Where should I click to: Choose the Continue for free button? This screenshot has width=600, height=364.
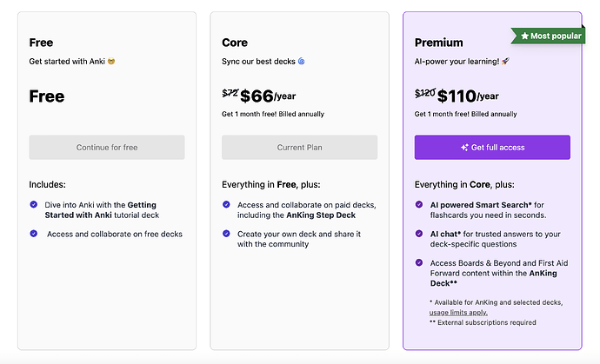[x=107, y=147]
